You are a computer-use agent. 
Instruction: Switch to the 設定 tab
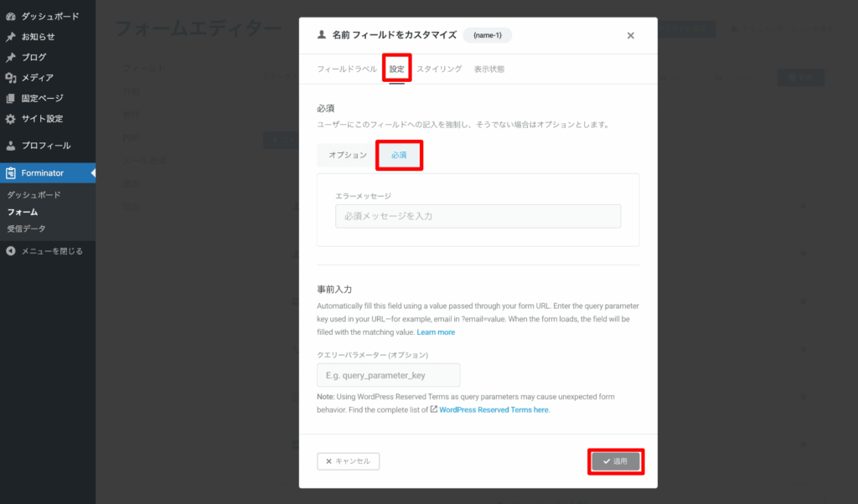(x=396, y=69)
